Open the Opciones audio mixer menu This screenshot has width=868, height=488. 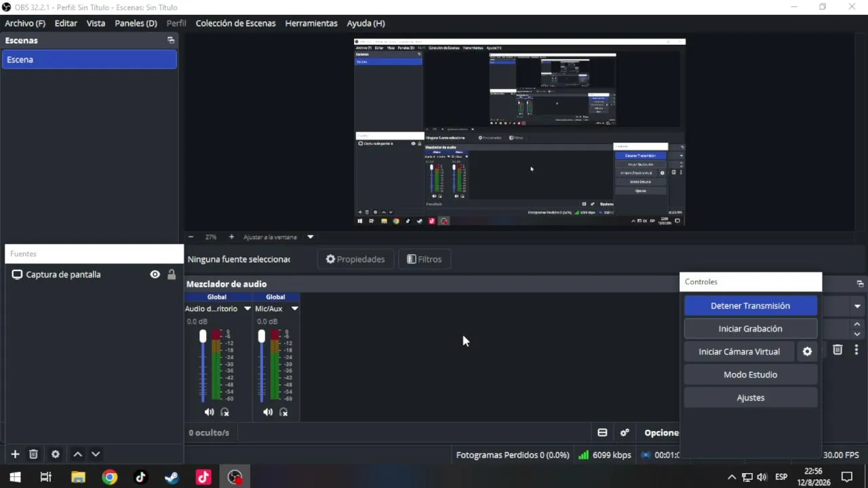pyautogui.click(x=661, y=432)
